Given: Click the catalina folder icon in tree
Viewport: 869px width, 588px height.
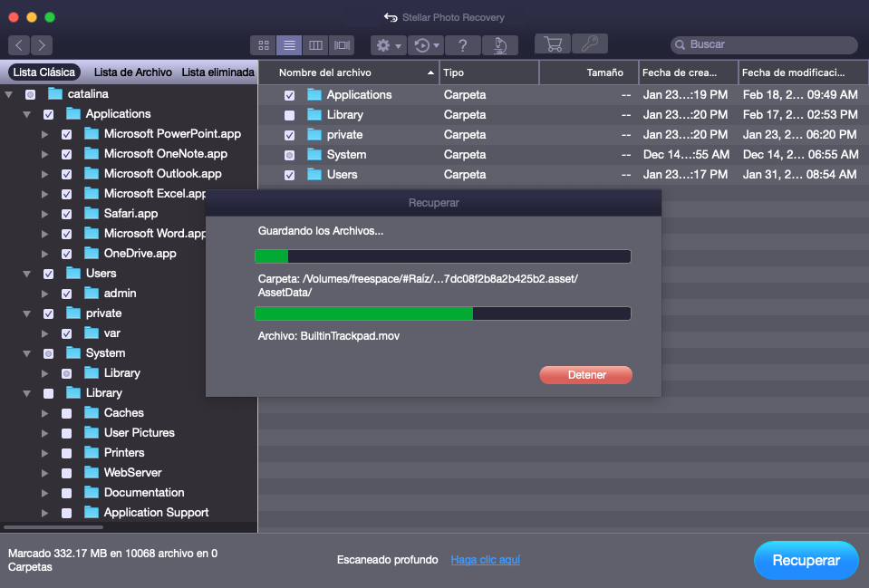Looking at the screenshot, I should point(55,93).
